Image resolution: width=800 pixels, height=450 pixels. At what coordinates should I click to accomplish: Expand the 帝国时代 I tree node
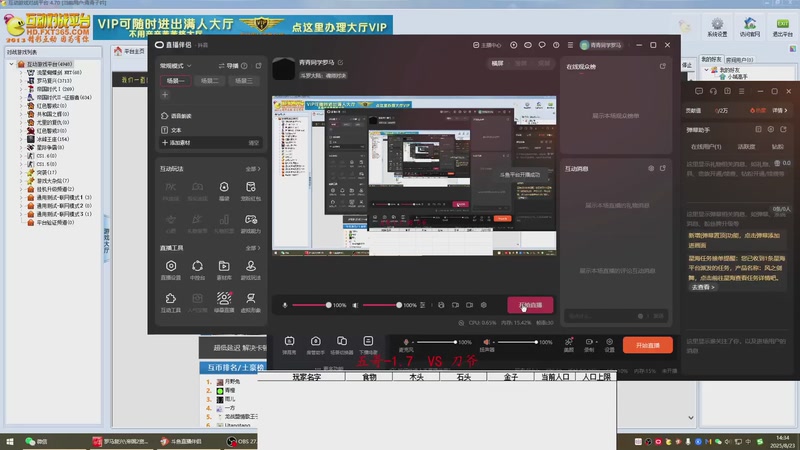(x=21, y=89)
